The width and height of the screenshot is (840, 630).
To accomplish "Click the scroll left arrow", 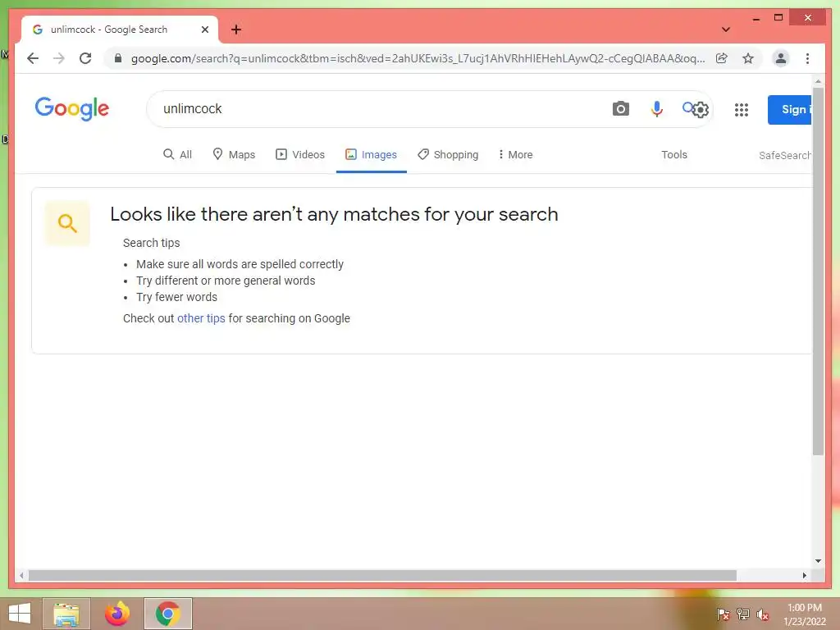I will pyautogui.click(x=21, y=575).
